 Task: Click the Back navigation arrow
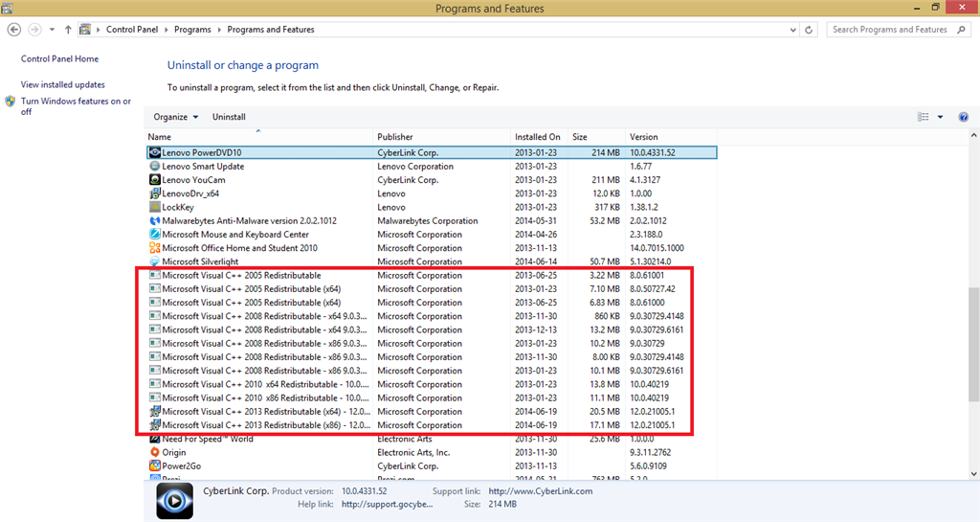pos(13,30)
